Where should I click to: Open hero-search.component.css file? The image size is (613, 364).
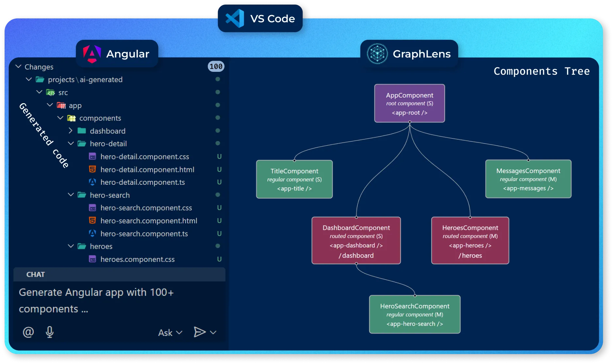point(146,208)
